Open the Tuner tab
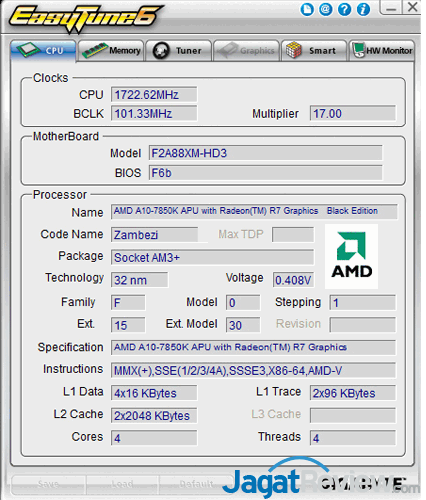 coord(179,50)
